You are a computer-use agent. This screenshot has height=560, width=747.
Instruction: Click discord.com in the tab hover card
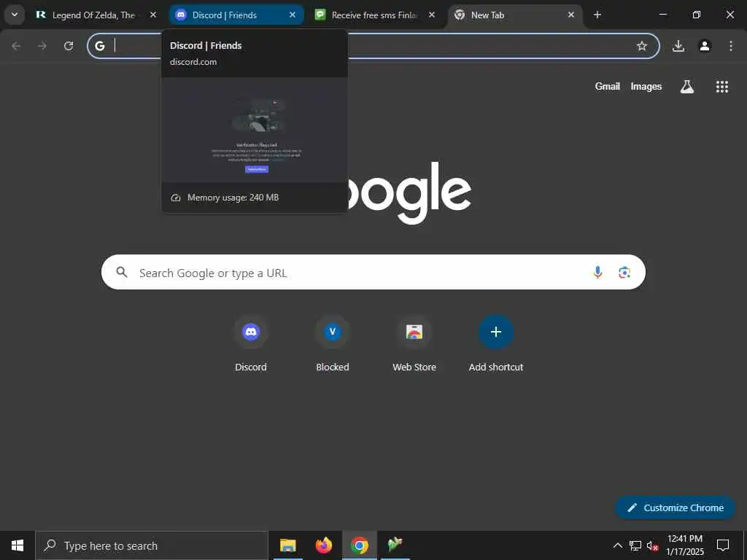point(193,62)
